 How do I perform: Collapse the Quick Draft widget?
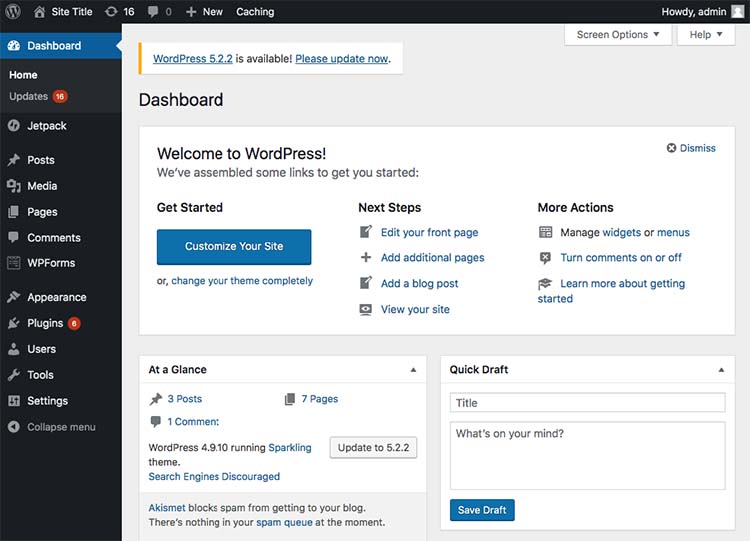(x=721, y=370)
